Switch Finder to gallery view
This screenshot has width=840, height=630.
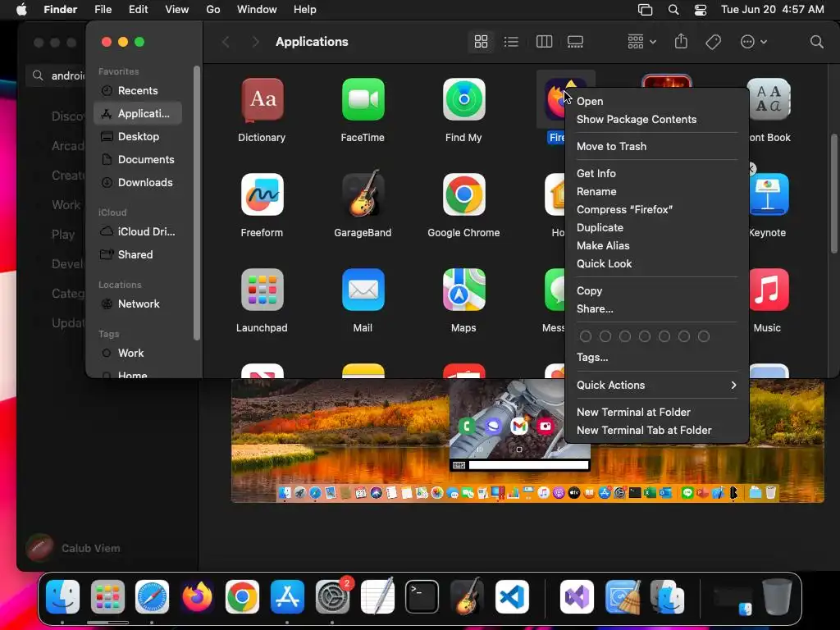coord(575,42)
